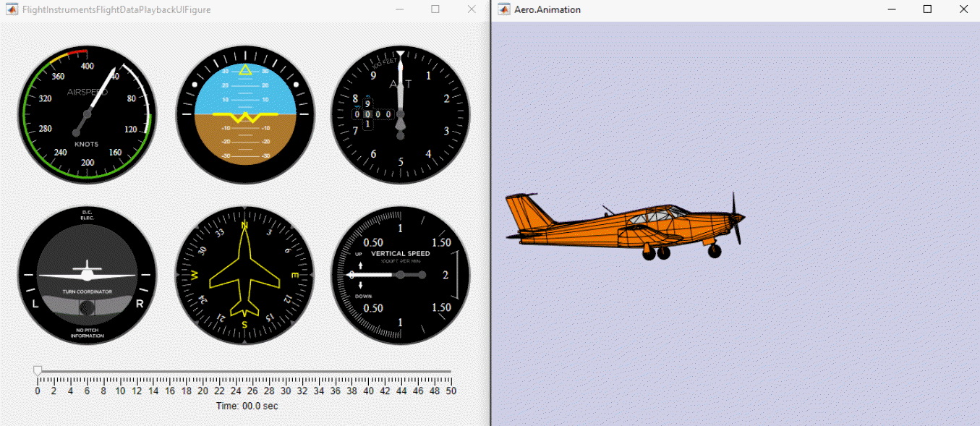Screen dimensions: 980x426
Task: Click the altimeter gauge
Action: tap(401, 114)
